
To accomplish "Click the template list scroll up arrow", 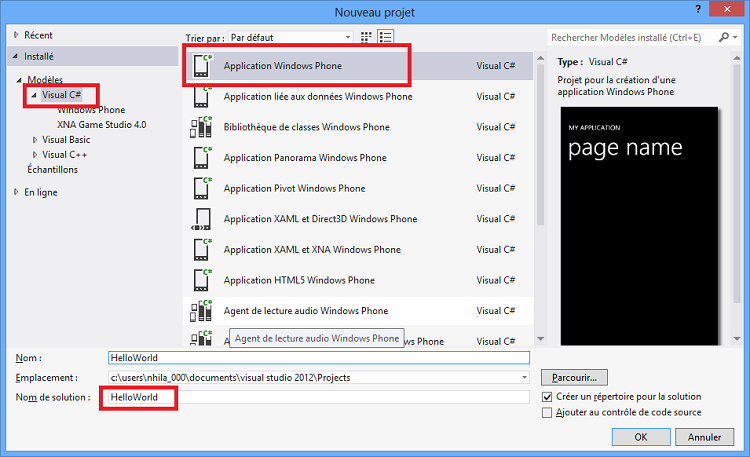I will [x=540, y=58].
